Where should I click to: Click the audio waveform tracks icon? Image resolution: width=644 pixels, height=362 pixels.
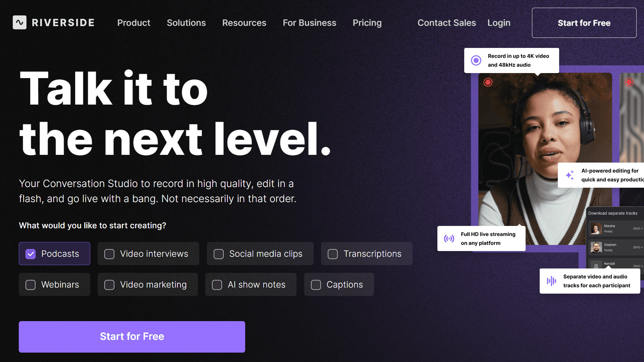551,281
